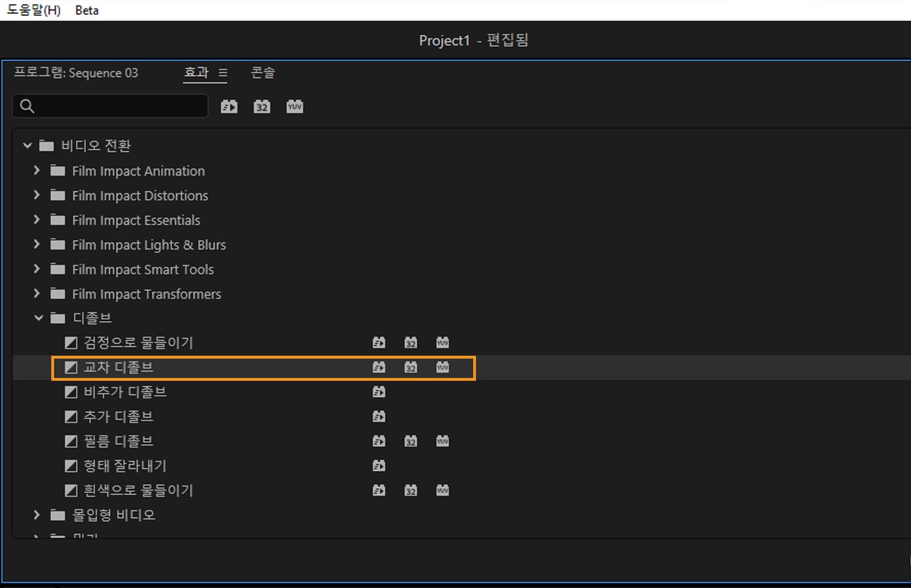
Task: Toggle the Accelerated Effects filter icon
Action: [x=229, y=106]
